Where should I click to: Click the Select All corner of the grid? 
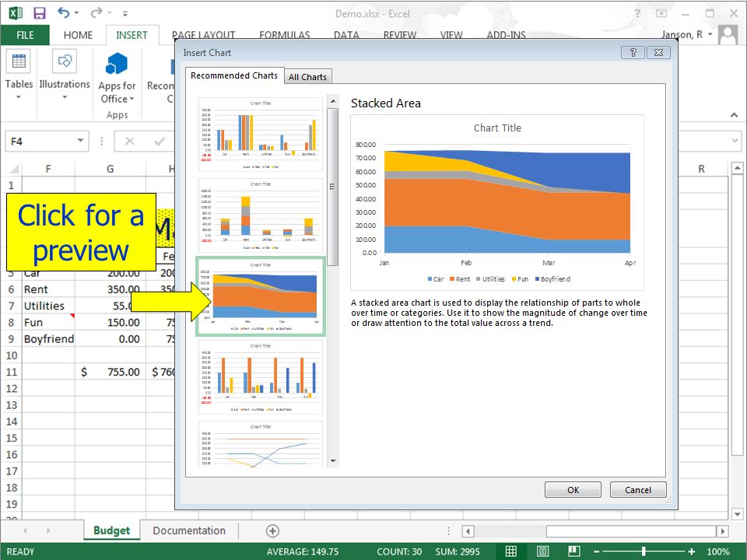click(14, 169)
